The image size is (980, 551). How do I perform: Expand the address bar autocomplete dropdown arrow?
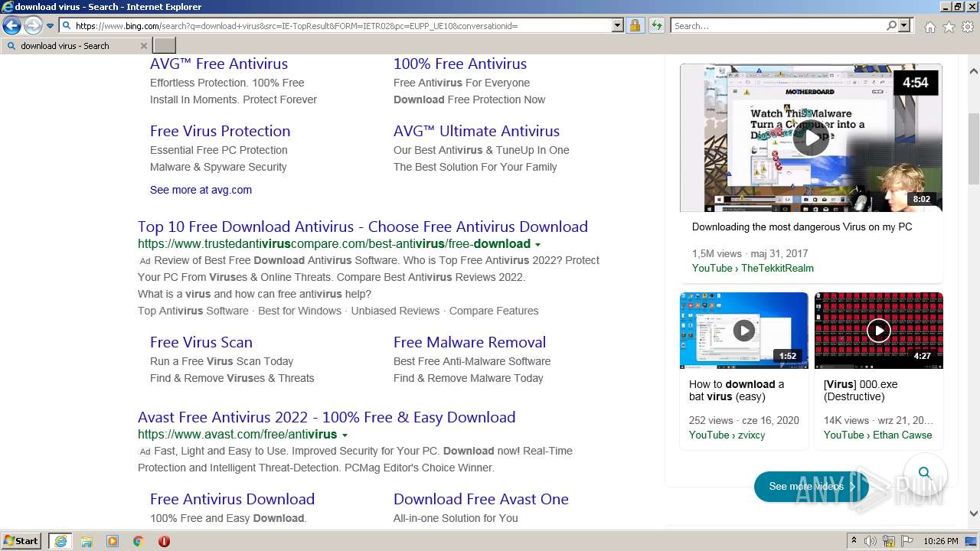[618, 26]
